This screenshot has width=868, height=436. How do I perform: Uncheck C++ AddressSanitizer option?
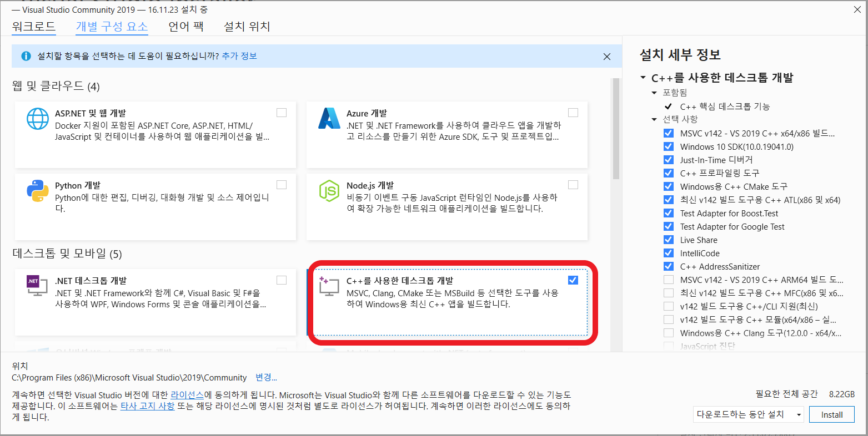tap(669, 266)
